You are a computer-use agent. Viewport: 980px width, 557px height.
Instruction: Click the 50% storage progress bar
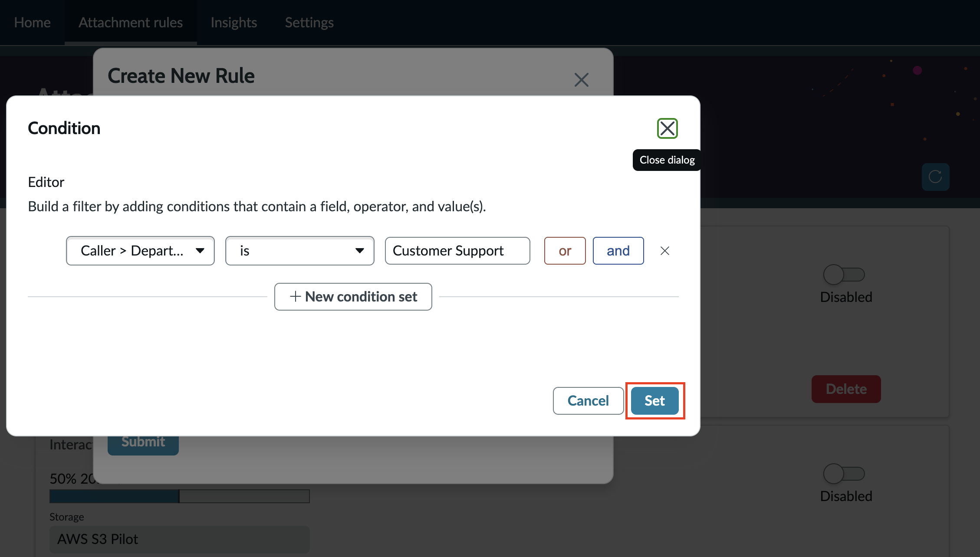179,496
